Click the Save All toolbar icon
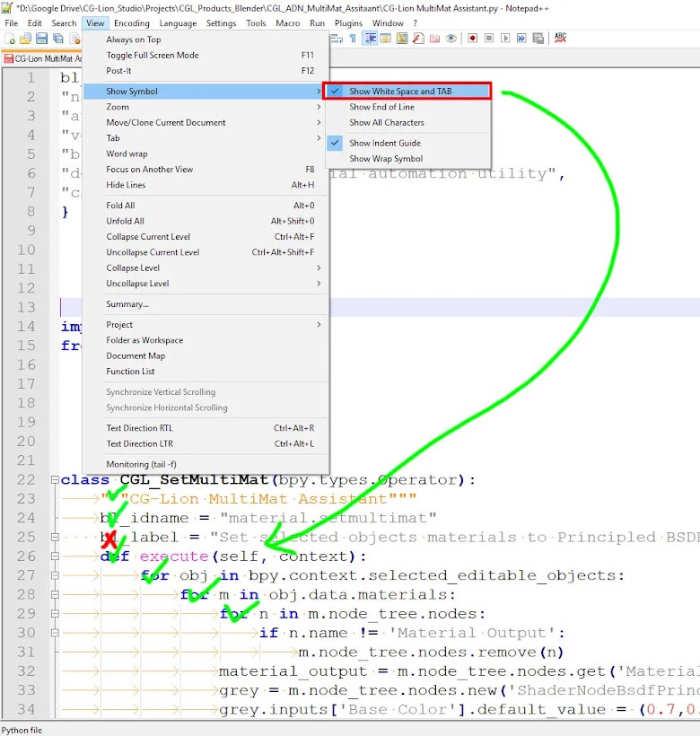This screenshot has height=736, width=700. click(57, 39)
